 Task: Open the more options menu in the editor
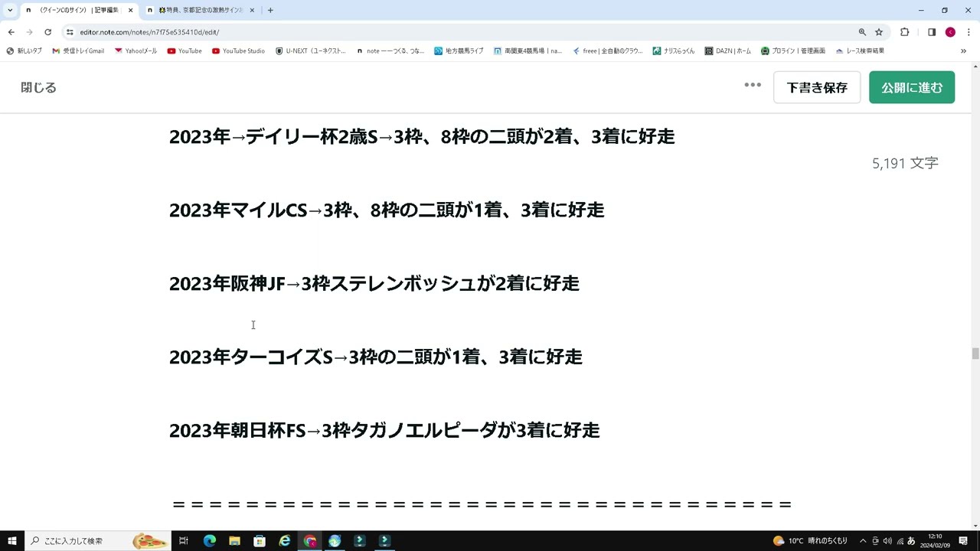[753, 85]
